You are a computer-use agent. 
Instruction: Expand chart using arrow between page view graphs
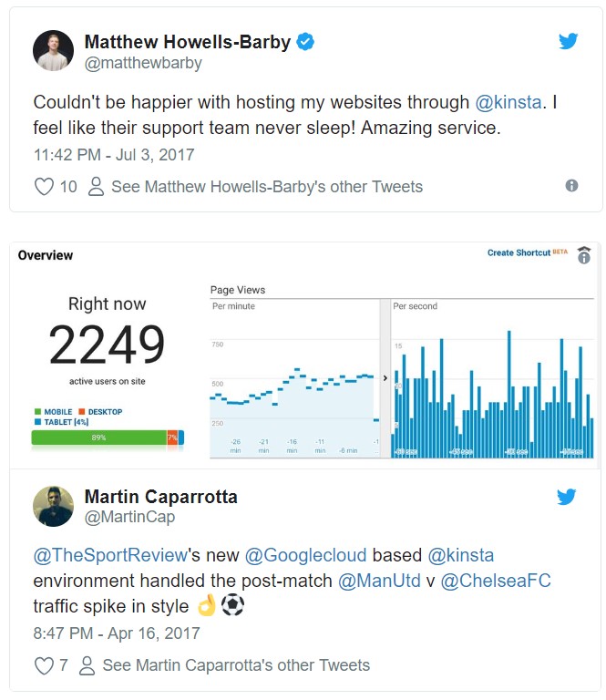[385, 378]
